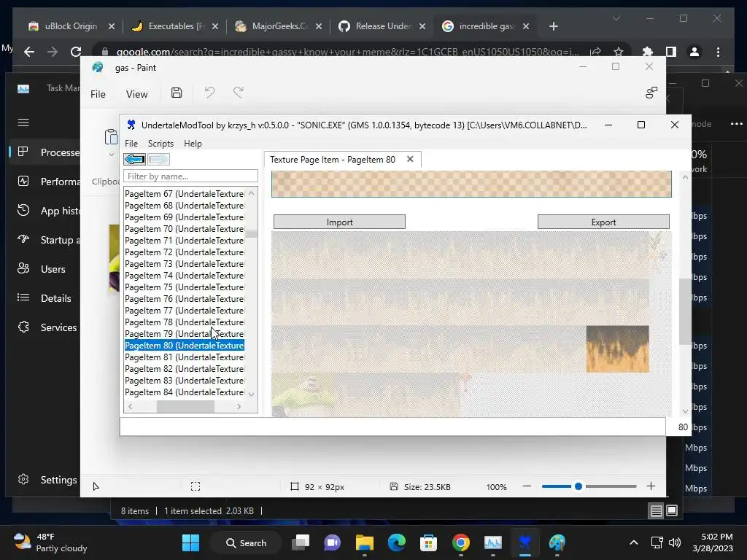Open the Chrome extensions puzzle icon
This screenshot has width=747, height=560.
pyautogui.click(x=648, y=52)
